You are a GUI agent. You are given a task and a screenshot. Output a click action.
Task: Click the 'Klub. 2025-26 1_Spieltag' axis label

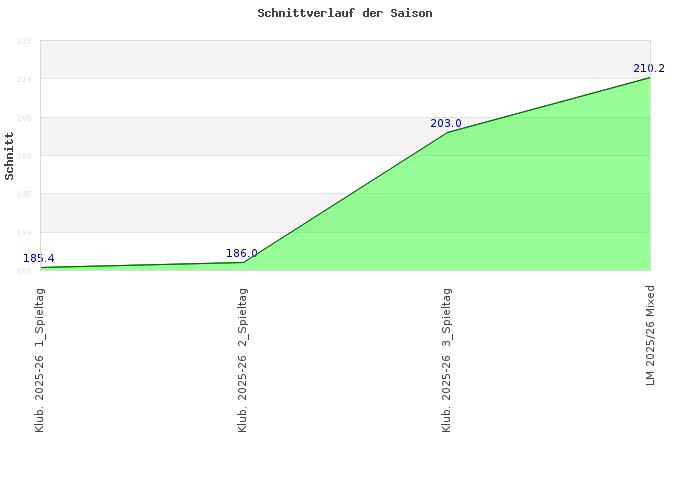pos(40,360)
